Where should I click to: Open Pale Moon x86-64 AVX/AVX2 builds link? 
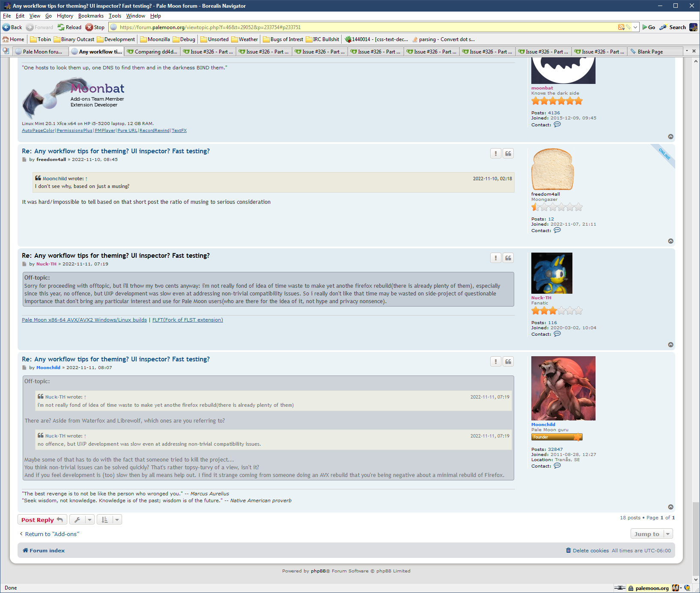coord(84,320)
